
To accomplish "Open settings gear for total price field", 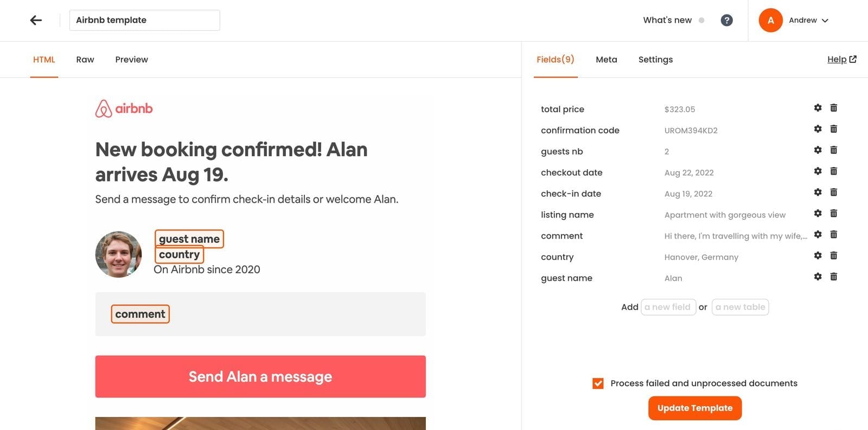I will [x=818, y=108].
